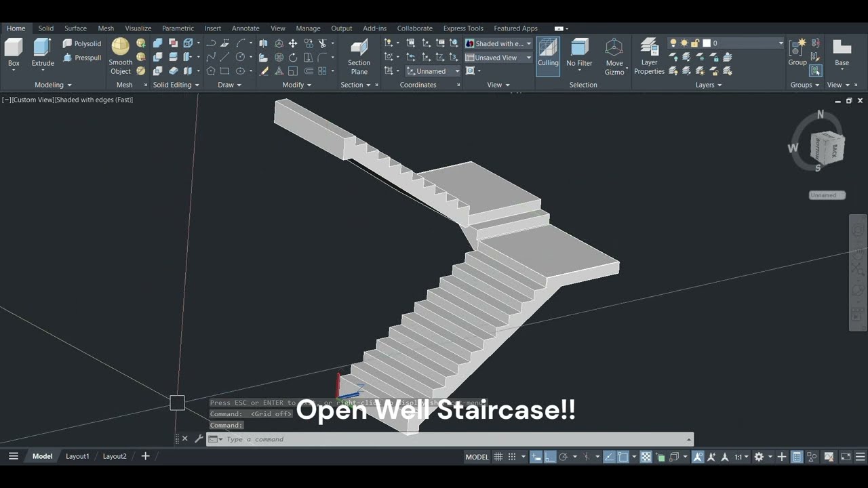This screenshot has height=488, width=868.
Task: Toggle group selection icon in Groups panel
Action: click(816, 70)
